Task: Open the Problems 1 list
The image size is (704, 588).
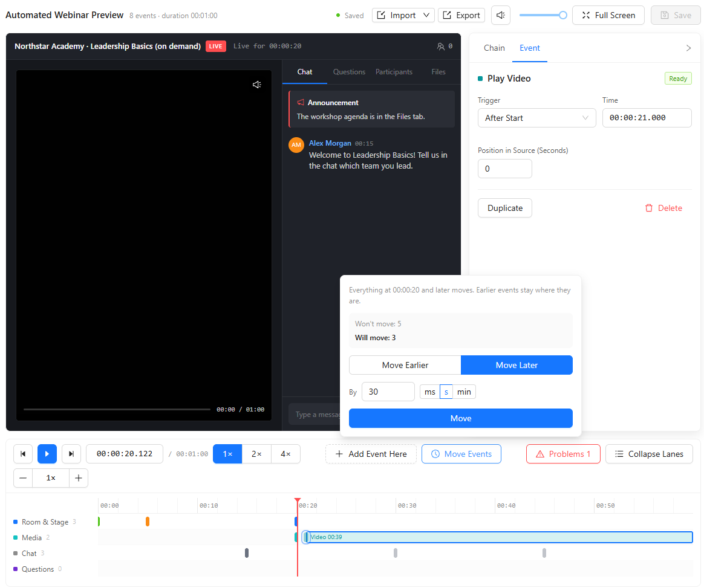Action: 563,454
